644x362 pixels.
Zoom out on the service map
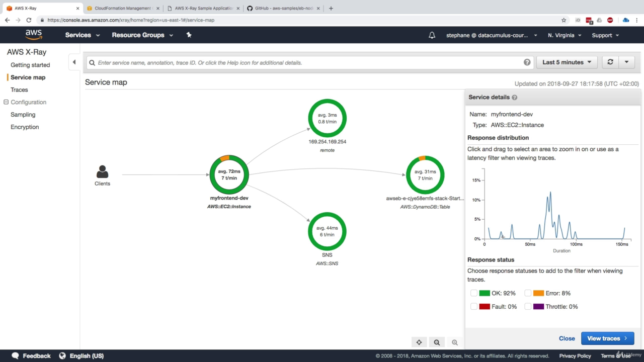(437, 342)
